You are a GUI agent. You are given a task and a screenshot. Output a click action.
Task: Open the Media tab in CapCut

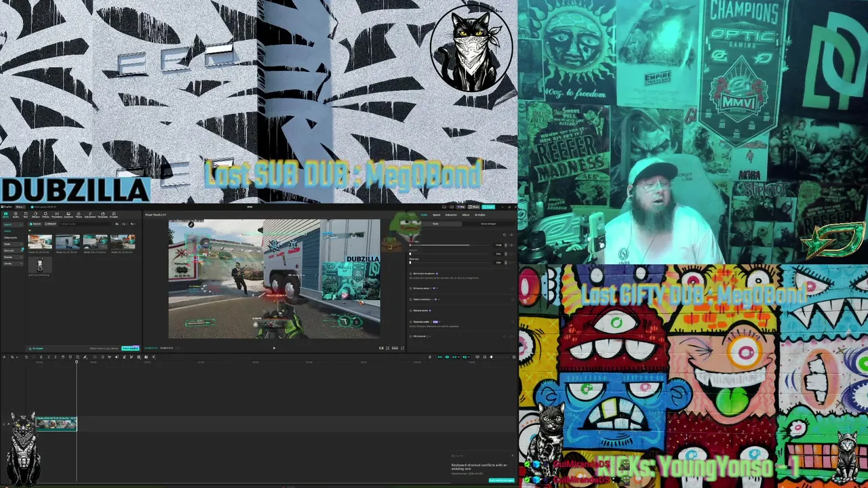[x=6, y=215]
